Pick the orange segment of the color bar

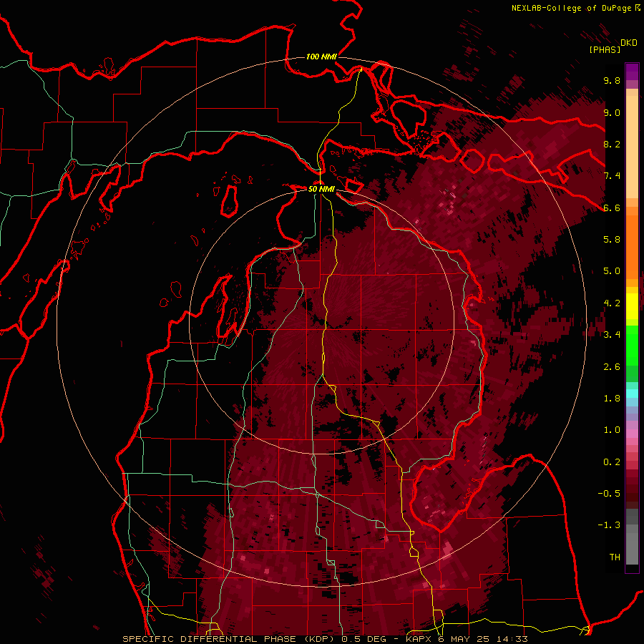pos(632,246)
